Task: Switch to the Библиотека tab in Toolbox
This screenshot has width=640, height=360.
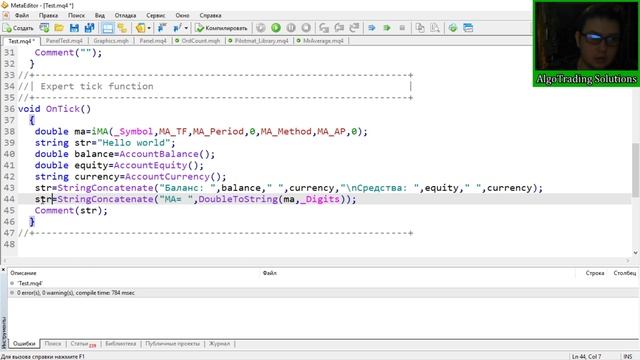Action: tap(120, 344)
